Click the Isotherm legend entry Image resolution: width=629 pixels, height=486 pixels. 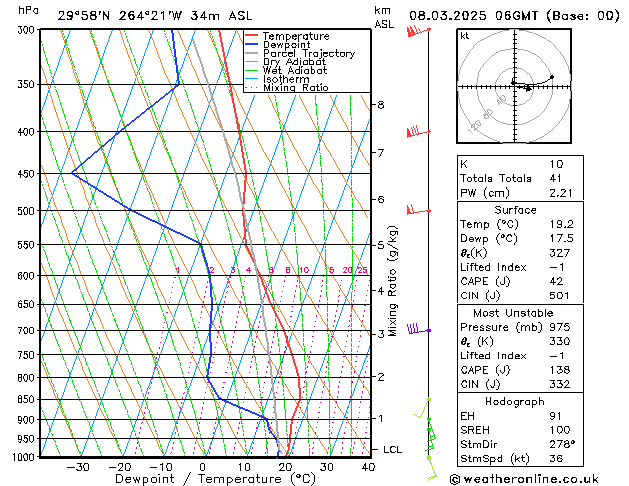pos(277,79)
